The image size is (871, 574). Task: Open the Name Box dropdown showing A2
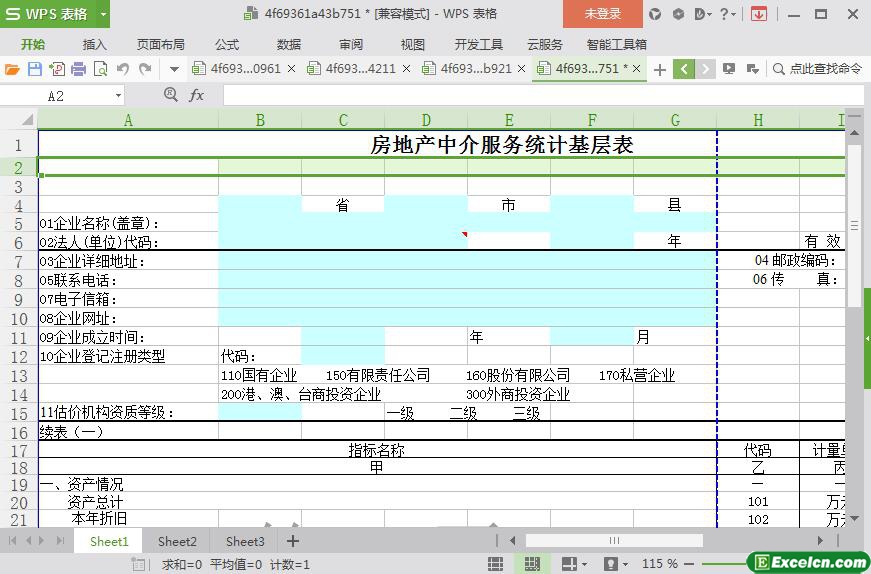[118, 95]
